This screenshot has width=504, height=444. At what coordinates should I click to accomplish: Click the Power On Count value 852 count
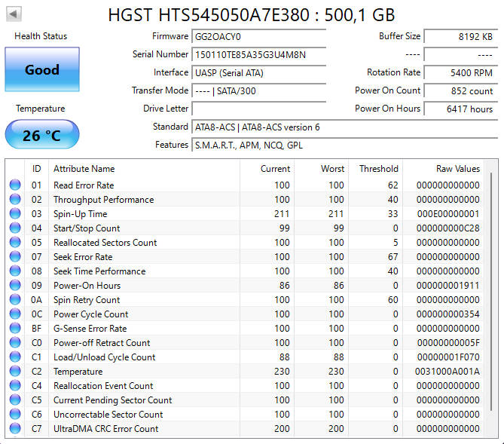pyautogui.click(x=461, y=90)
